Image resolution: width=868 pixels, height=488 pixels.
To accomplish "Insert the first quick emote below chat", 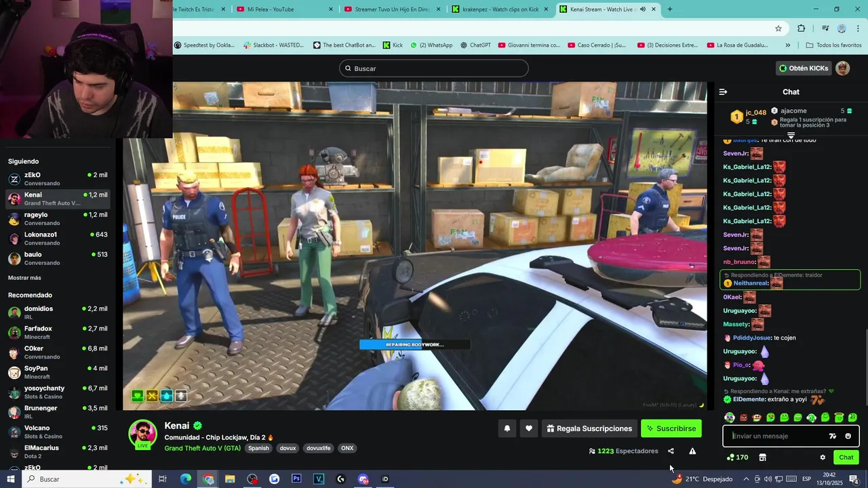I will (x=729, y=418).
